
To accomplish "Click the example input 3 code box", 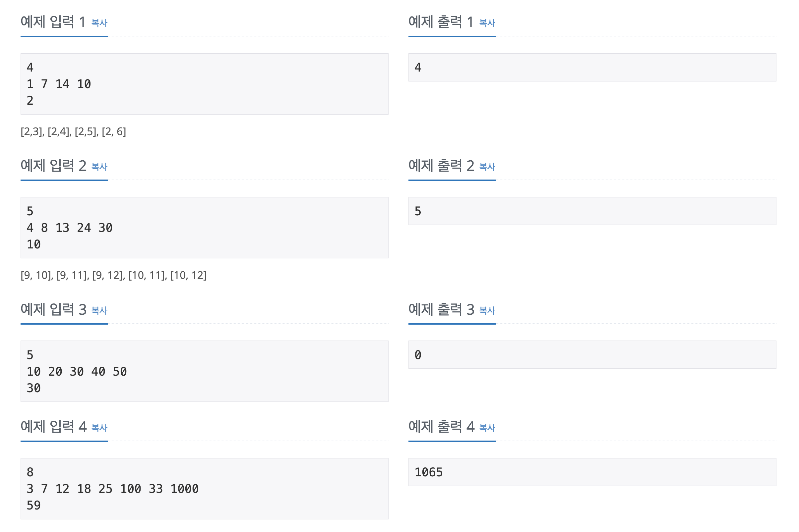I will click(x=205, y=372).
